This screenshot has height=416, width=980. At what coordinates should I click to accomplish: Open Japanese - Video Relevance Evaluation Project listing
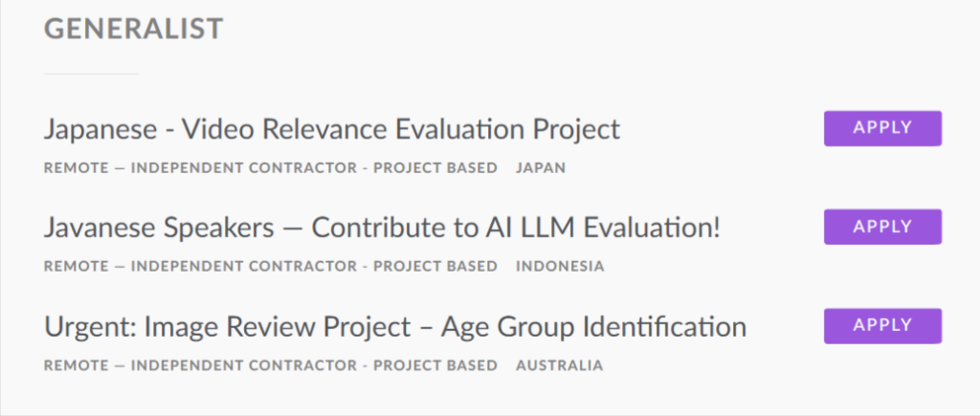click(x=332, y=129)
